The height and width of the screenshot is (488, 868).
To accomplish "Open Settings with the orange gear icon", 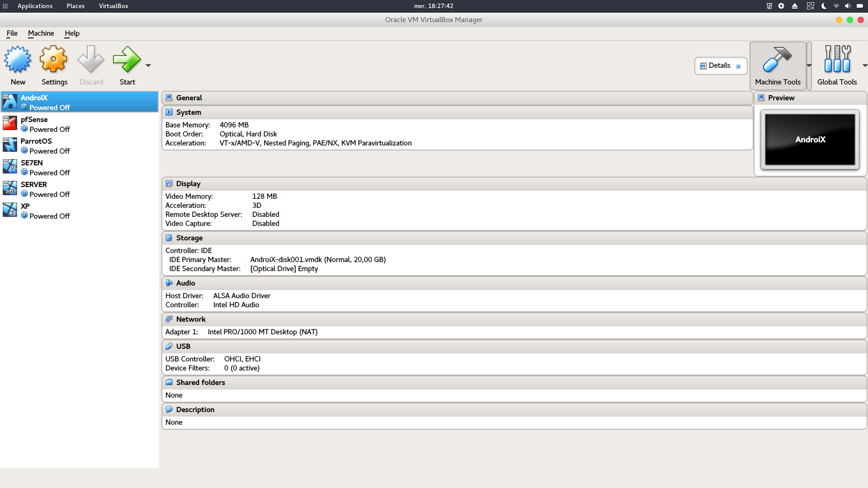I will 54,60.
